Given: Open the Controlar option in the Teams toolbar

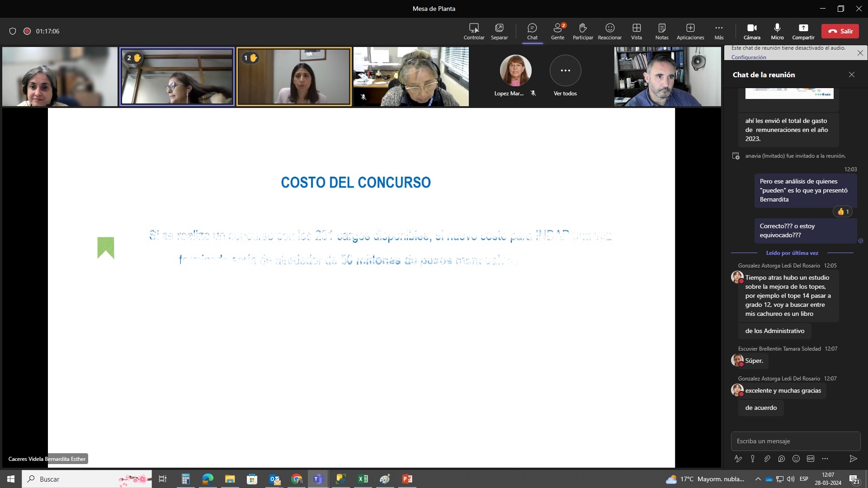Looking at the screenshot, I should pos(474,31).
